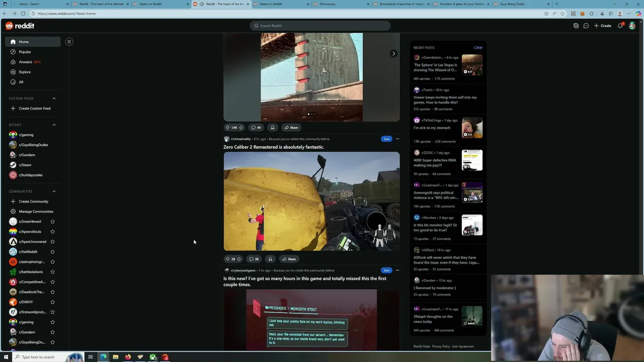Open r/gaming in Recent list
The width and height of the screenshot is (644, 362).
pyautogui.click(x=33, y=135)
